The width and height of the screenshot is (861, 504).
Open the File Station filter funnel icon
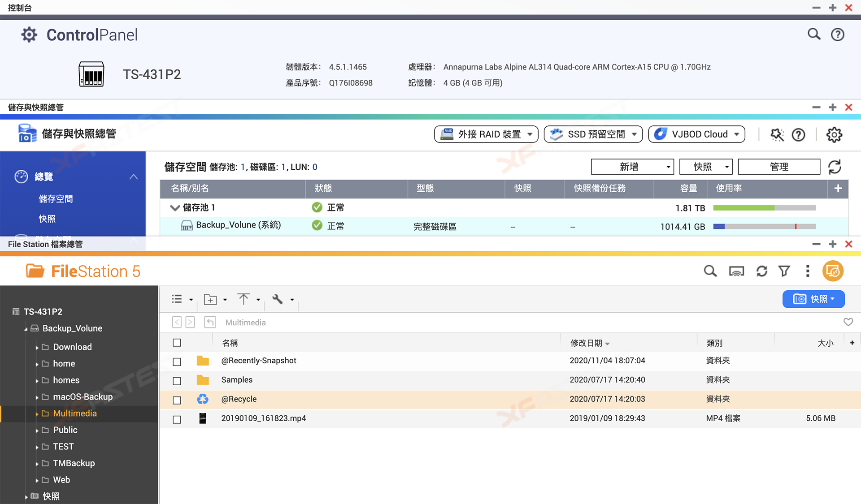[784, 271]
